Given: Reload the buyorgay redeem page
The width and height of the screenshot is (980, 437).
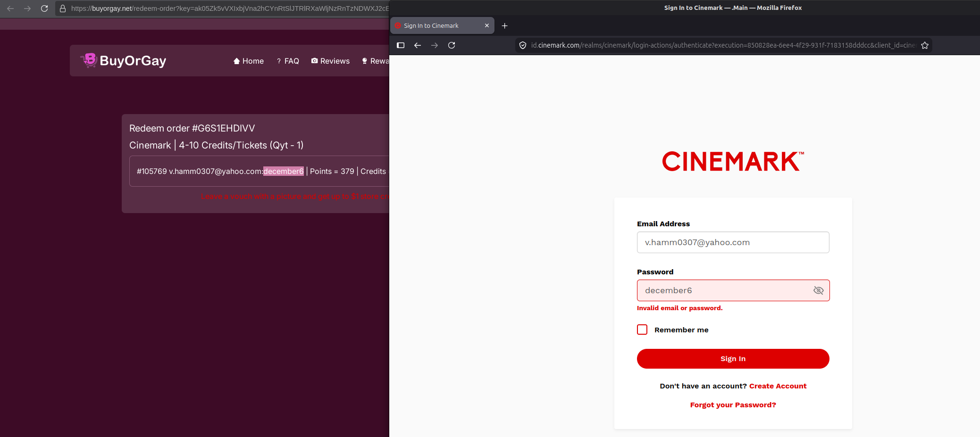Looking at the screenshot, I should tap(44, 8).
